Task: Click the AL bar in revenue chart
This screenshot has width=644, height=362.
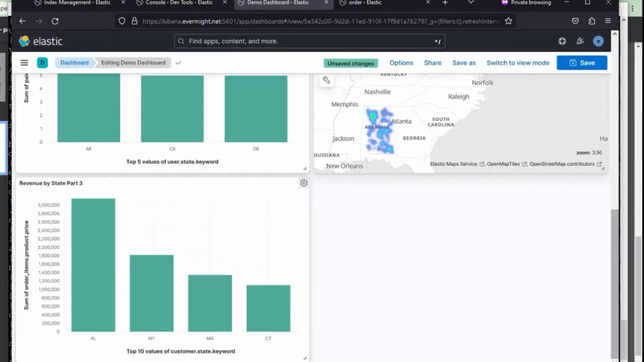Action: (93, 265)
